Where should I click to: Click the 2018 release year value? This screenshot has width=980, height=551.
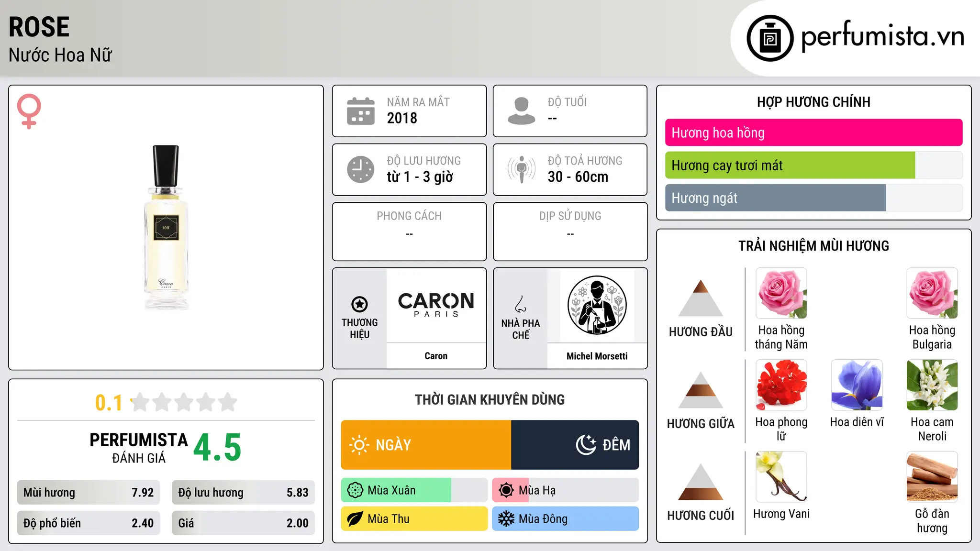pyautogui.click(x=402, y=118)
